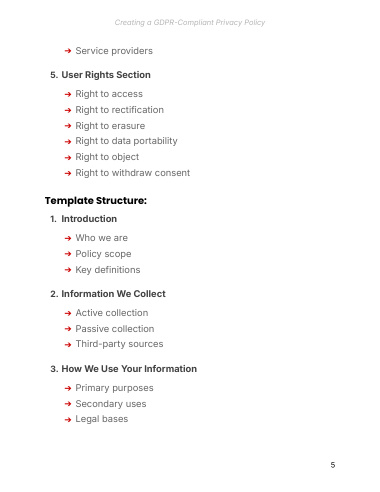Click the Introduction numbered heading
The height and width of the screenshot is (492, 380).
(x=89, y=219)
